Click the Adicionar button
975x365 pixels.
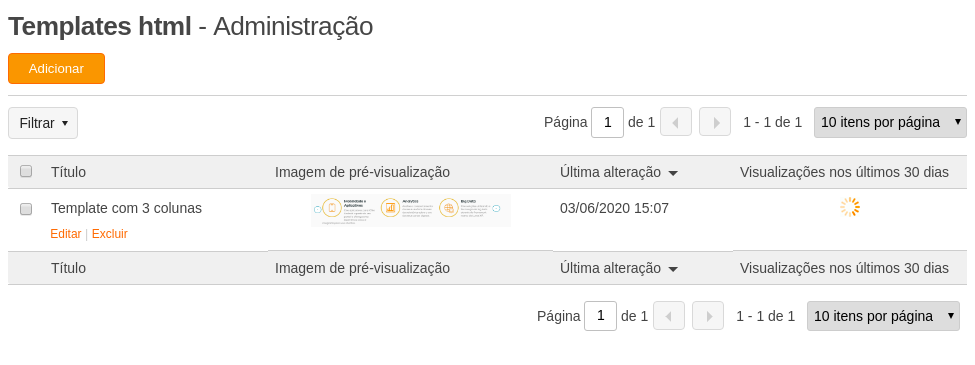57,68
